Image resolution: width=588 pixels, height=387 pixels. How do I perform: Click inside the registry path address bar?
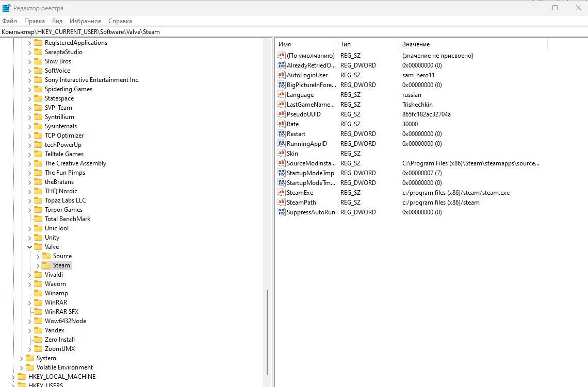pos(155,31)
